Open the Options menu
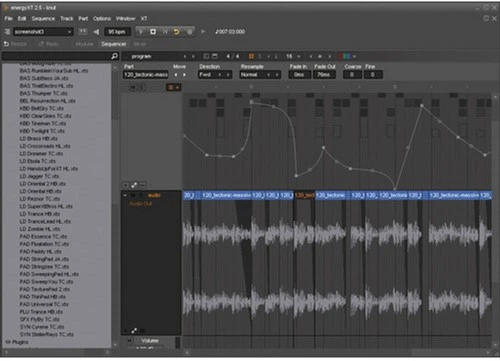Screen dimensions: 500x361 [102, 18]
